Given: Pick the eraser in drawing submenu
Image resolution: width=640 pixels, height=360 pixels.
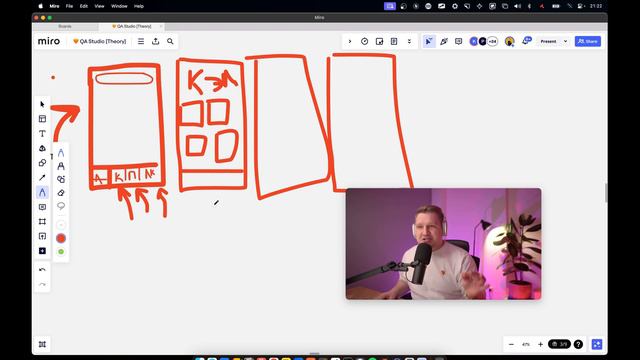Looking at the screenshot, I should click(x=61, y=193).
